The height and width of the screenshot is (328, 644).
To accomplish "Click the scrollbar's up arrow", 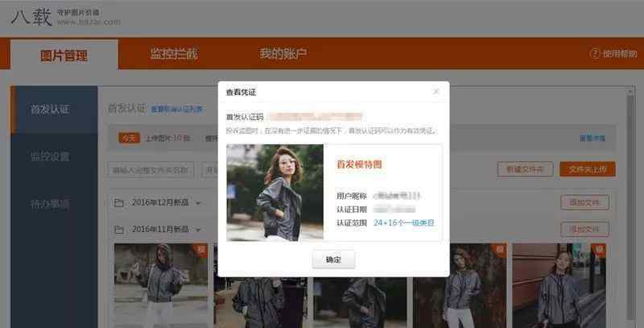I will (x=630, y=90).
